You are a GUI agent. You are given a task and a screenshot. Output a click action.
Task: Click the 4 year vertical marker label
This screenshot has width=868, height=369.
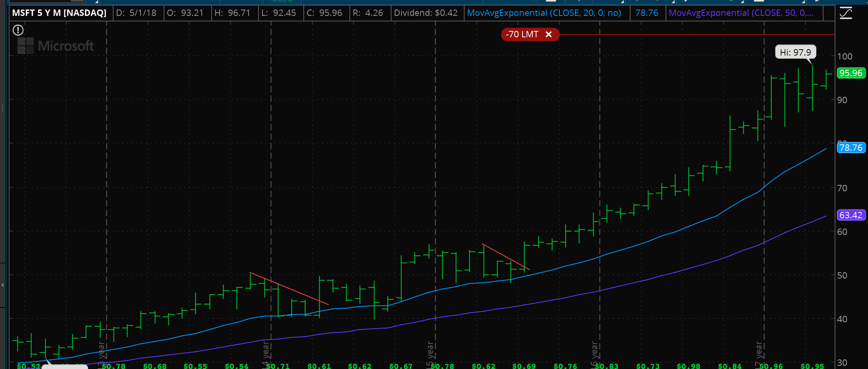coord(266,354)
